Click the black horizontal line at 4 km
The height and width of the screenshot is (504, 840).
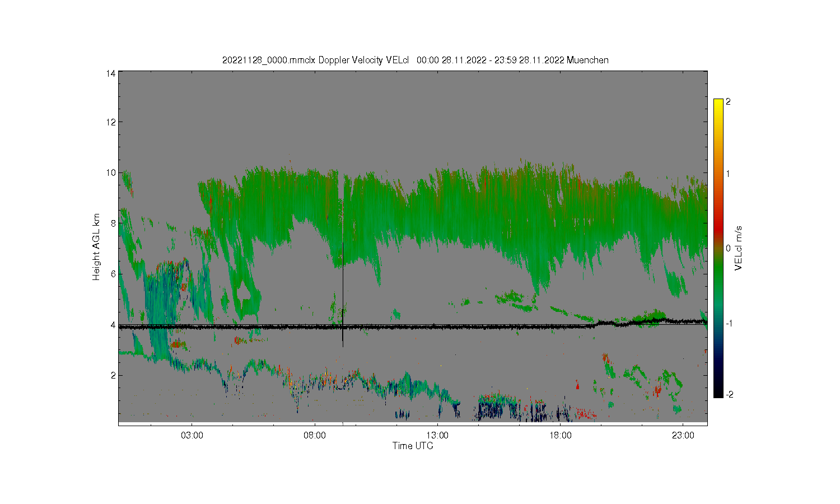413,326
